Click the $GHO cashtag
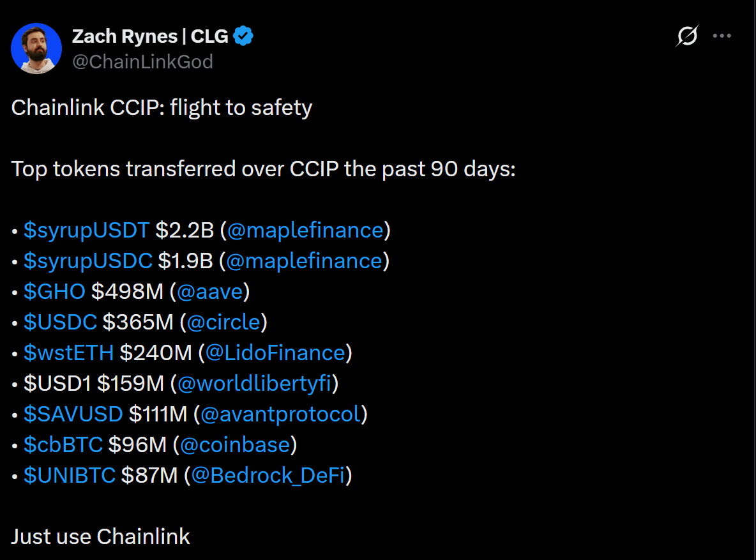This screenshot has width=756, height=560. [54, 291]
